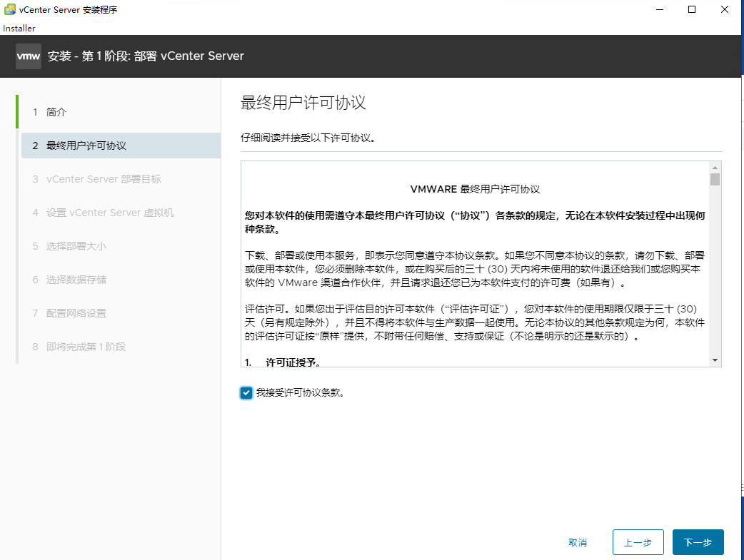Select step 2 最终用户许可协议
The width and height of the screenshot is (744, 560).
pyautogui.click(x=121, y=146)
